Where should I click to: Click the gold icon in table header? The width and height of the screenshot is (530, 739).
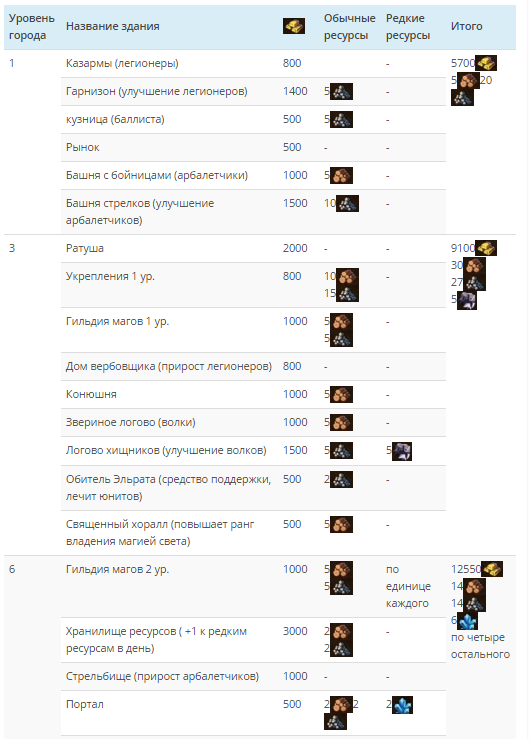click(294, 26)
